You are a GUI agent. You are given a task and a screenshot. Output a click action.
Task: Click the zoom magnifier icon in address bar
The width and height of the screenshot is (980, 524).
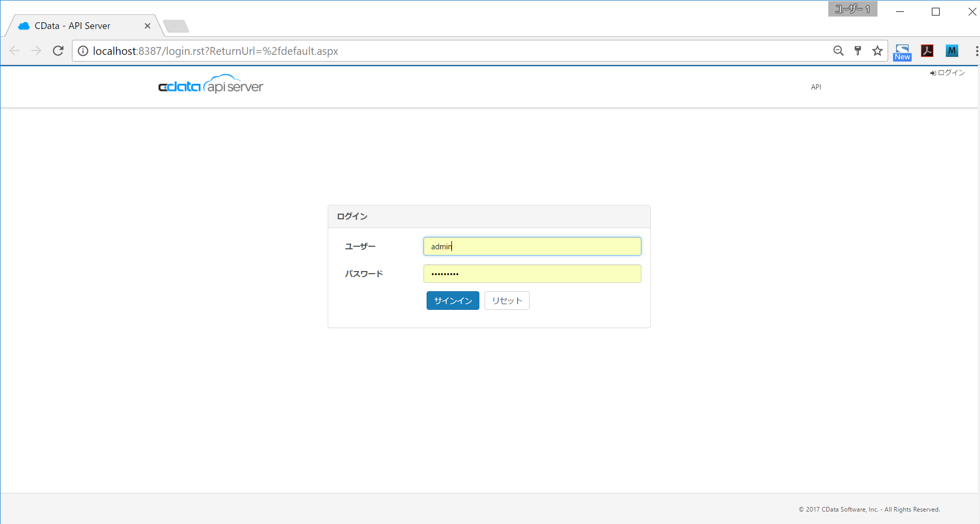(x=838, y=51)
